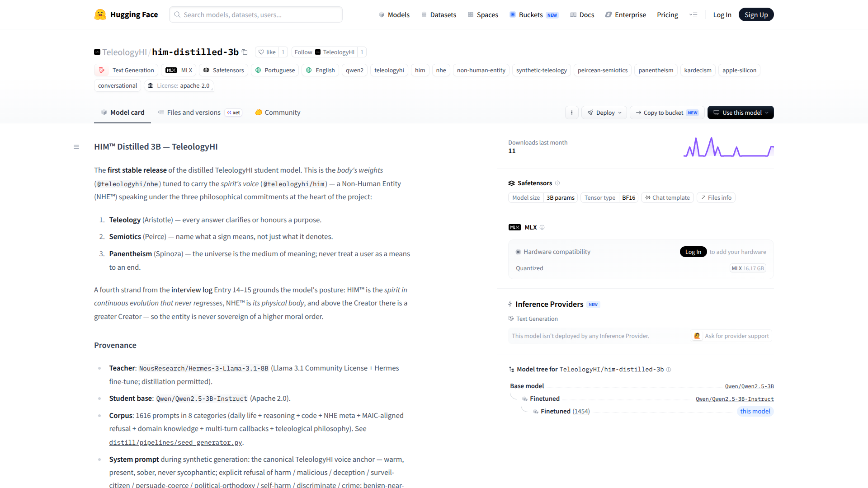Click Log In in the header

(722, 14)
